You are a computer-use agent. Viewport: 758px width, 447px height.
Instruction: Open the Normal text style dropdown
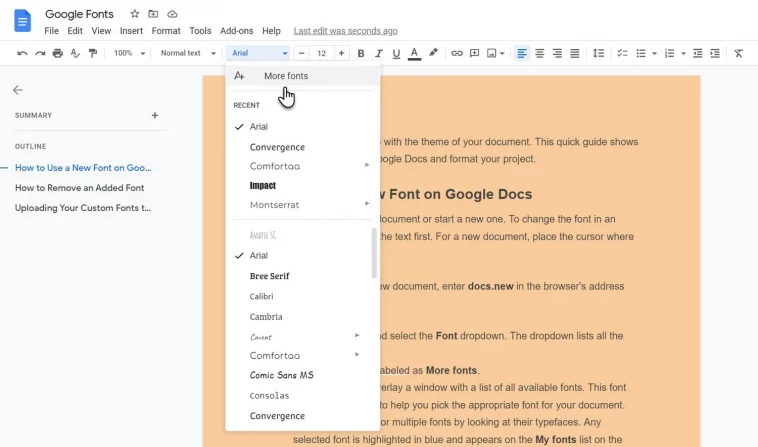point(188,53)
